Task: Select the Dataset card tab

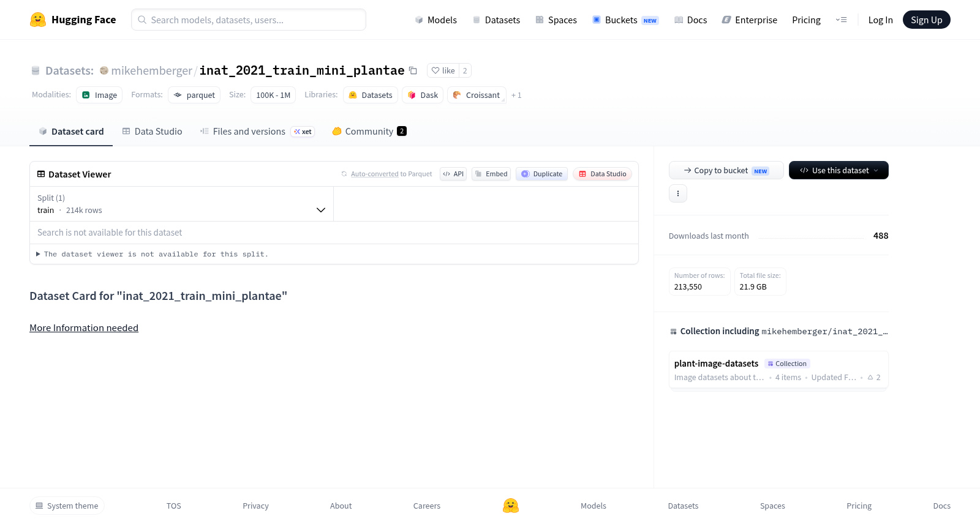Action: point(71,132)
